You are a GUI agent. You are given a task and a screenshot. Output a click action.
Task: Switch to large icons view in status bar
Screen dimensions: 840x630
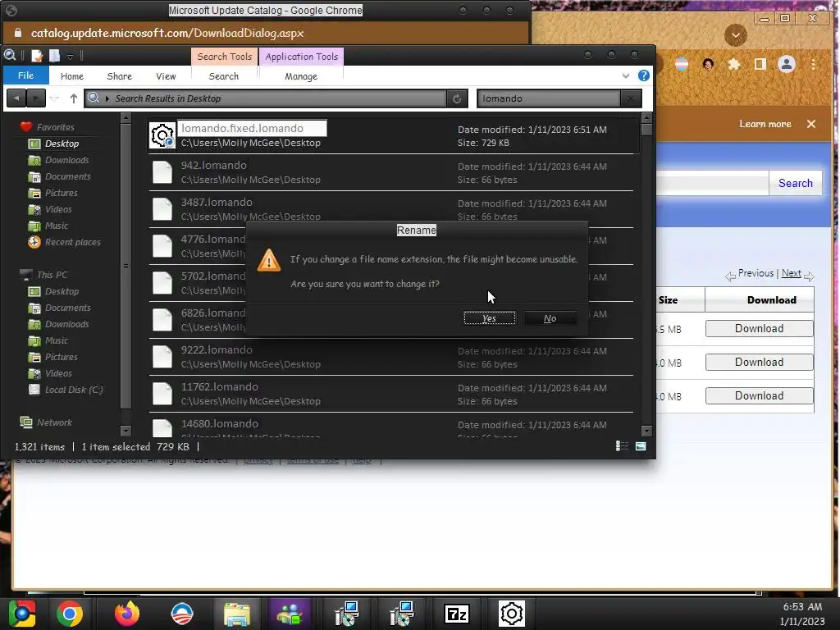tap(640, 446)
